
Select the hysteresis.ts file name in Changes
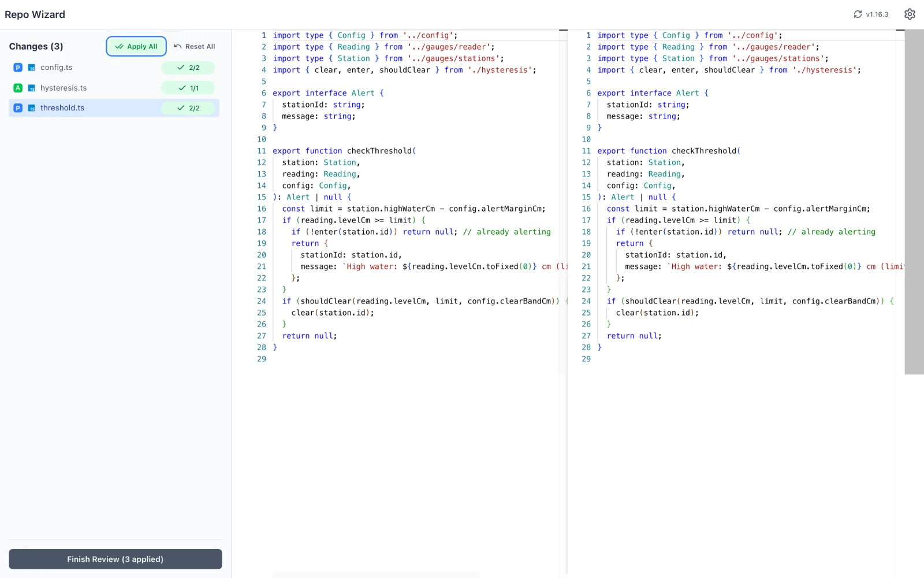tap(64, 88)
